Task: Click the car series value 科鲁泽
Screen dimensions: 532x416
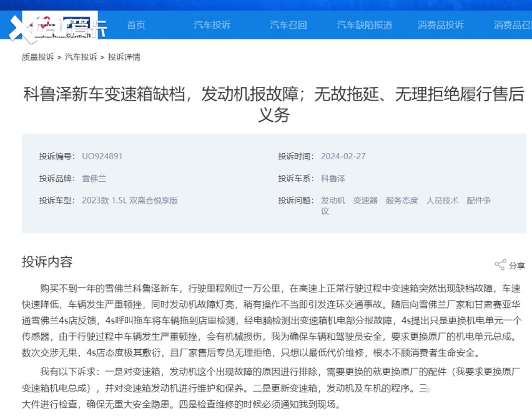Action: [x=333, y=178]
